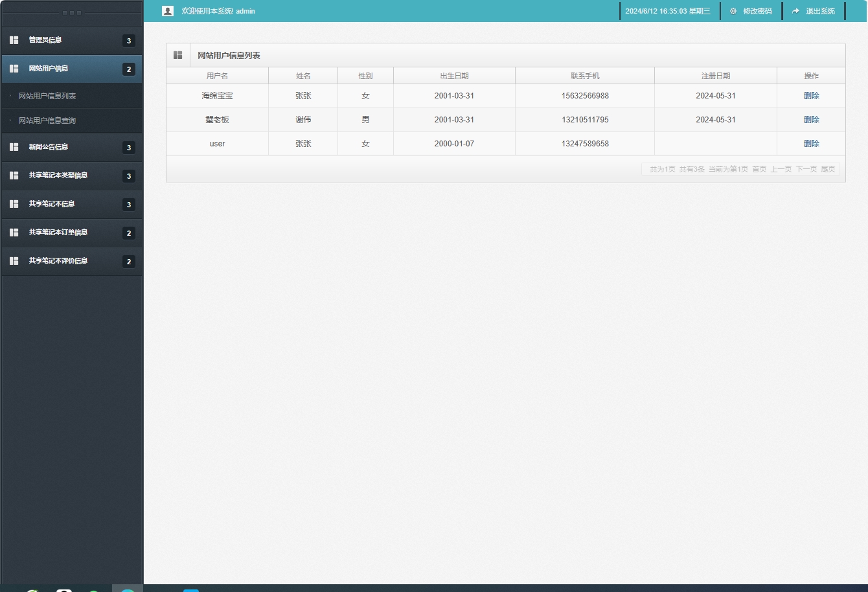Viewport: 868px width, 592px height.
Task: Click the 注册日期 column header
Action: point(716,76)
